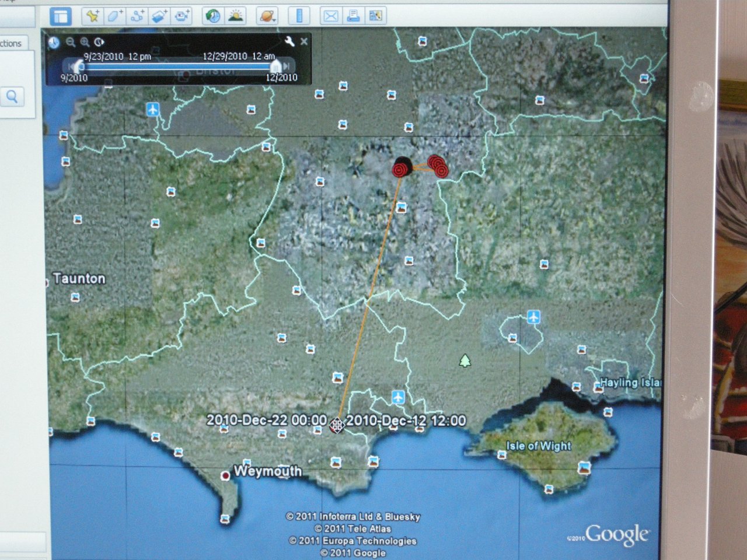Open time slider options wrench
Screen dimensions: 747x560
point(289,41)
